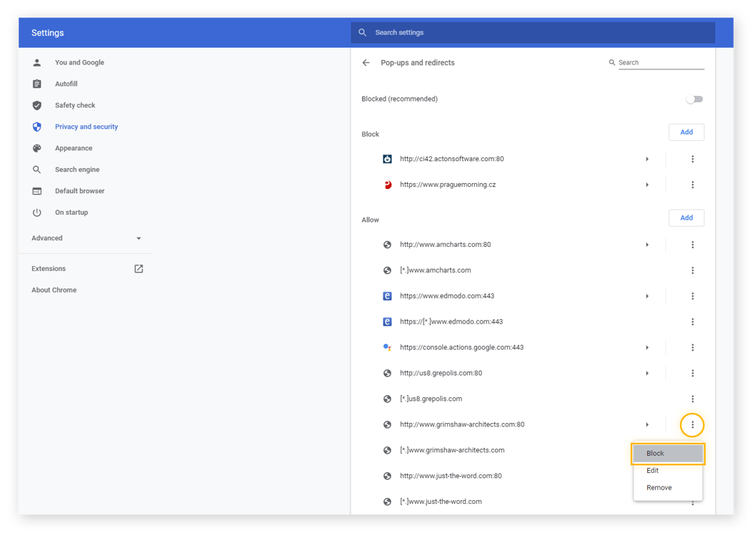The height and width of the screenshot is (536, 756).
Task: Select the Privacy and security shield icon
Action: [36, 127]
